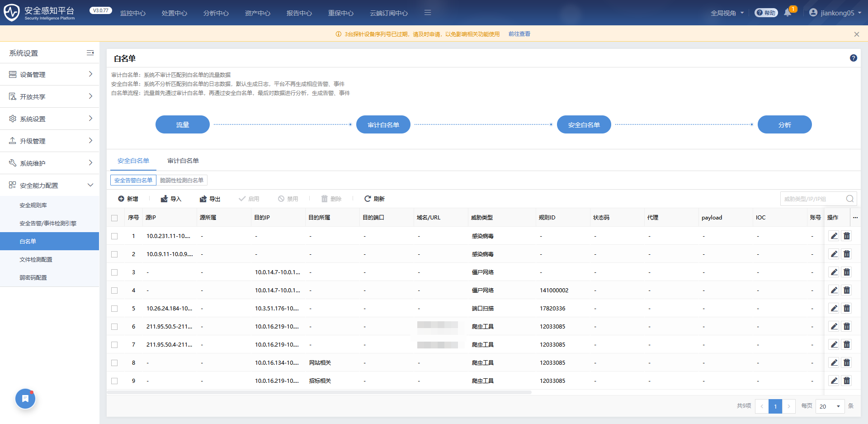Click 导出 export button
This screenshot has height=424, width=868.
click(210, 199)
